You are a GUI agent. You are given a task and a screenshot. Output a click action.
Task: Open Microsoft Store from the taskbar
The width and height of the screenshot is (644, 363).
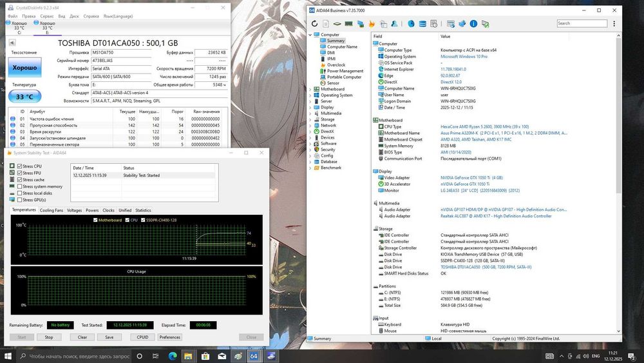(205, 356)
